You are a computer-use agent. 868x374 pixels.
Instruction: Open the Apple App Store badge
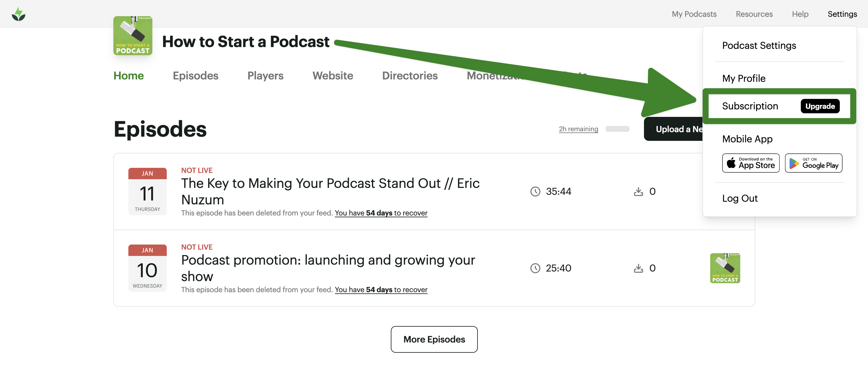[x=750, y=163]
